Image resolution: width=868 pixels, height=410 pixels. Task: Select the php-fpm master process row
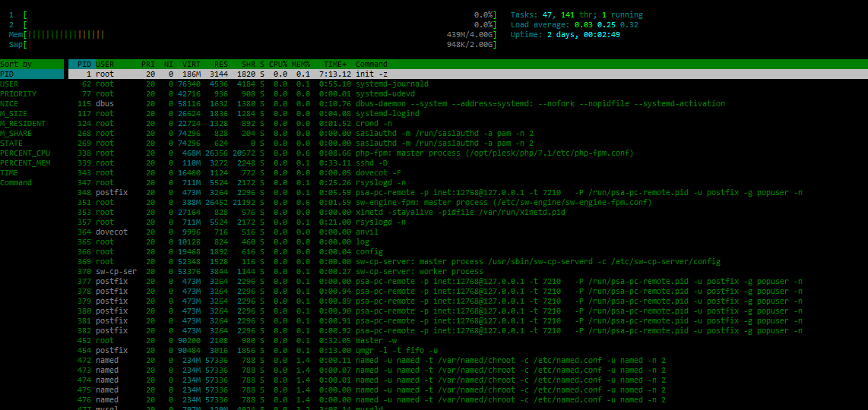pos(456,153)
